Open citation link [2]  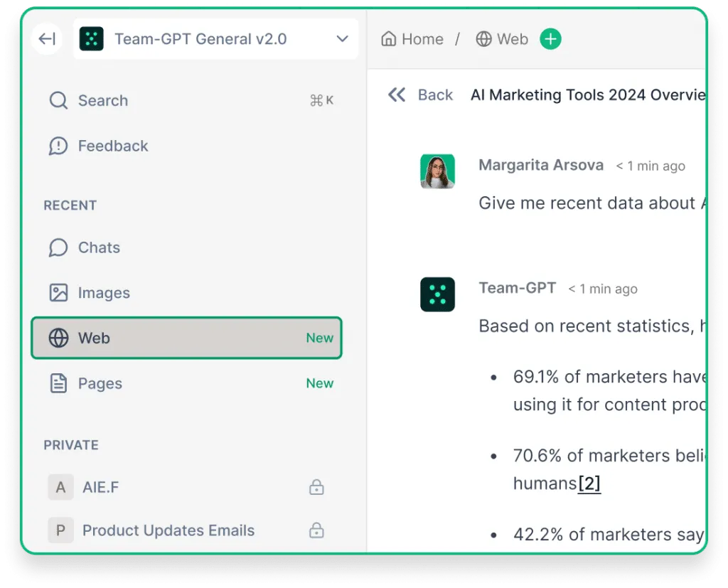click(x=589, y=483)
